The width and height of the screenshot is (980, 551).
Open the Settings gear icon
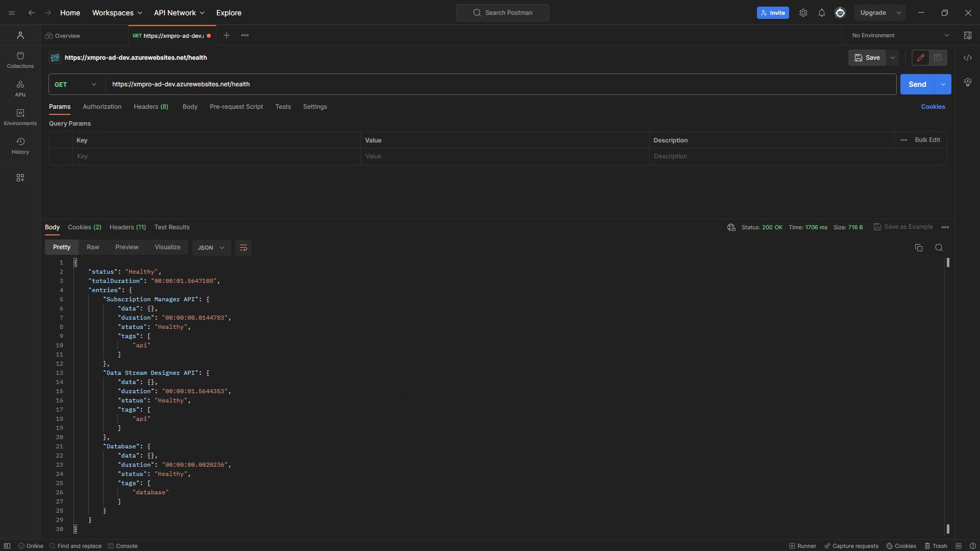click(x=803, y=13)
